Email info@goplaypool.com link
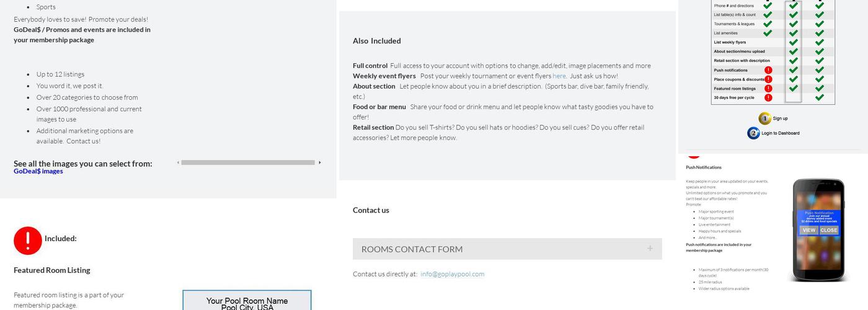The image size is (868, 310). pyautogui.click(x=452, y=274)
